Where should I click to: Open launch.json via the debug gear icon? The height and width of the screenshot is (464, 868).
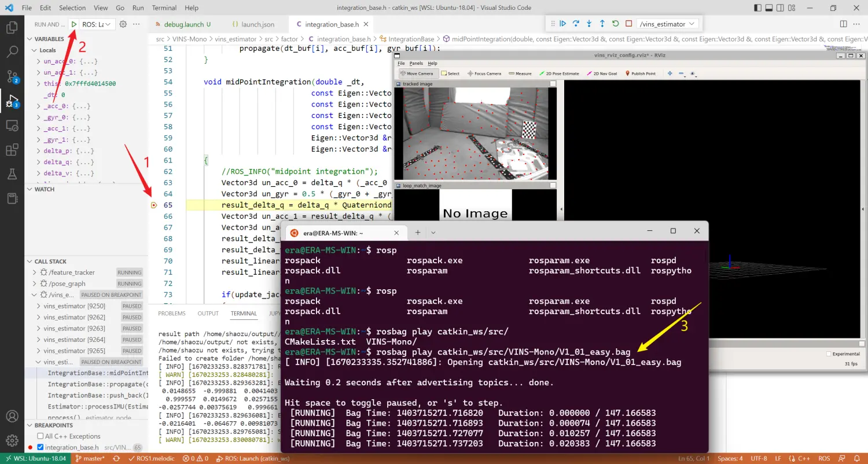click(x=123, y=24)
